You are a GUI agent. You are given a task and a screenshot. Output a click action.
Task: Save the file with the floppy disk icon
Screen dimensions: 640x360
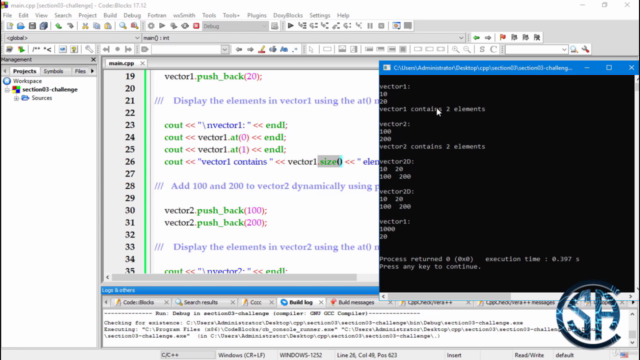click(32, 26)
